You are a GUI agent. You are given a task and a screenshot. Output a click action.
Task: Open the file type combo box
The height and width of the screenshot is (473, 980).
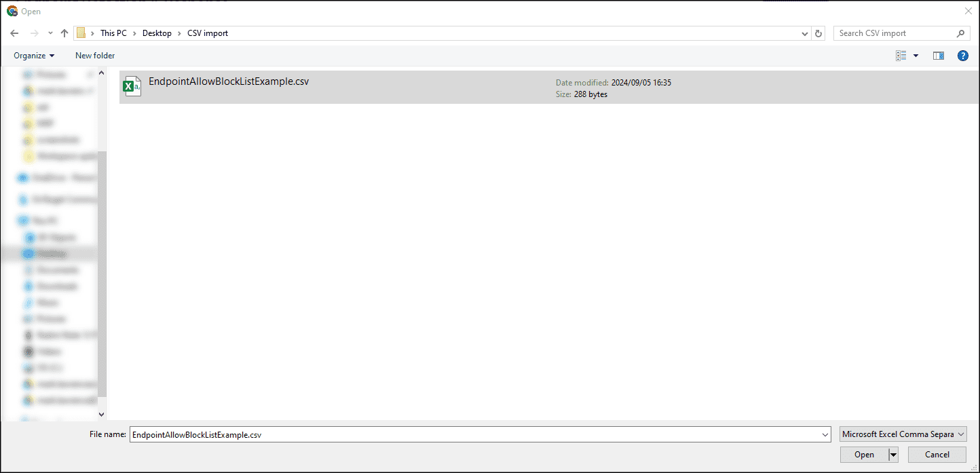tap(903, 434)
